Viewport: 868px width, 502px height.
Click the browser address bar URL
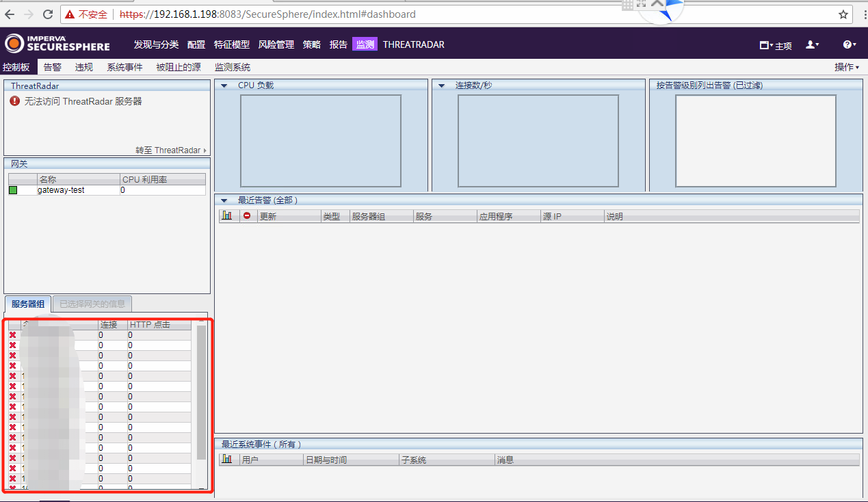[x=267, y=14]
